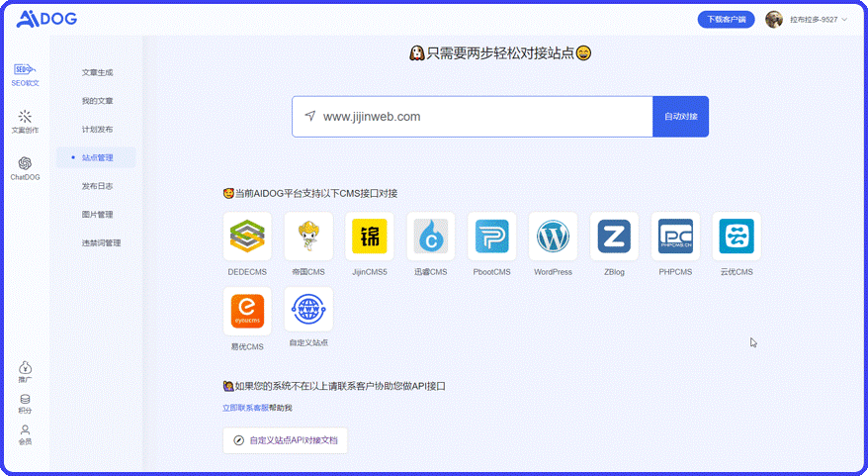The image size is (868, 476).
Task: Click the WordPress text label
Action: pyautogui.click(x=553, y=272)
